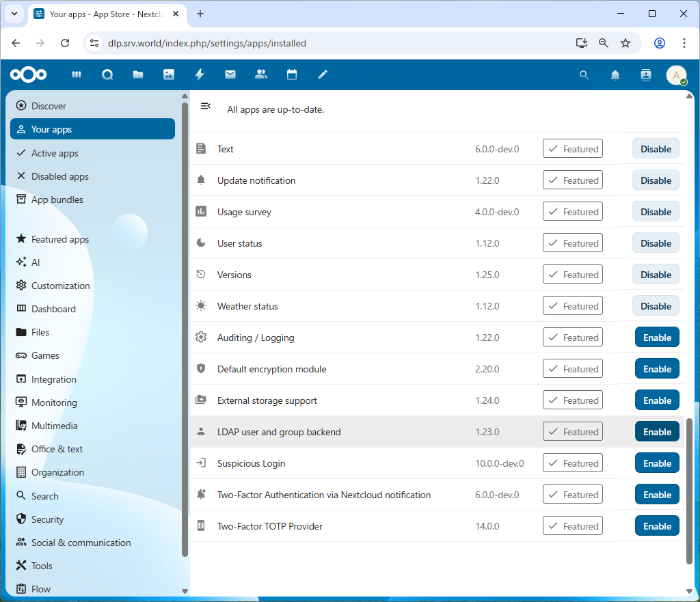
Task: Disable the Weather status app
Action: pos(655,305)
